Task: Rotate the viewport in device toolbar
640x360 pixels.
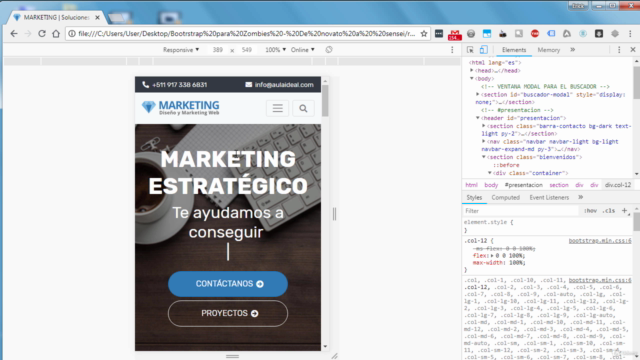Action: tap(329, 50)
